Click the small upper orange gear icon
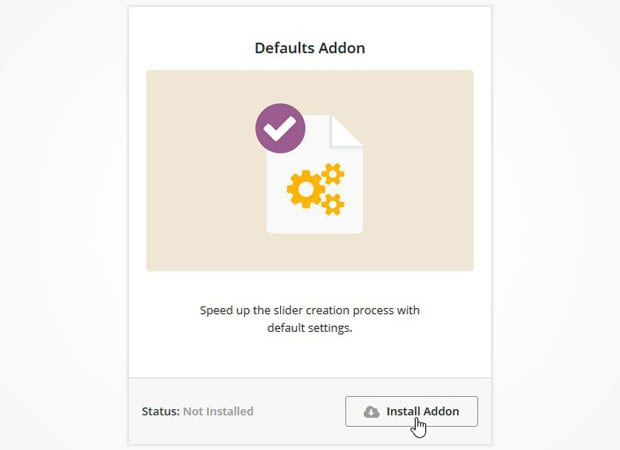Image resolution: width=620 pixels, height=450 pixels. point(333,174)
